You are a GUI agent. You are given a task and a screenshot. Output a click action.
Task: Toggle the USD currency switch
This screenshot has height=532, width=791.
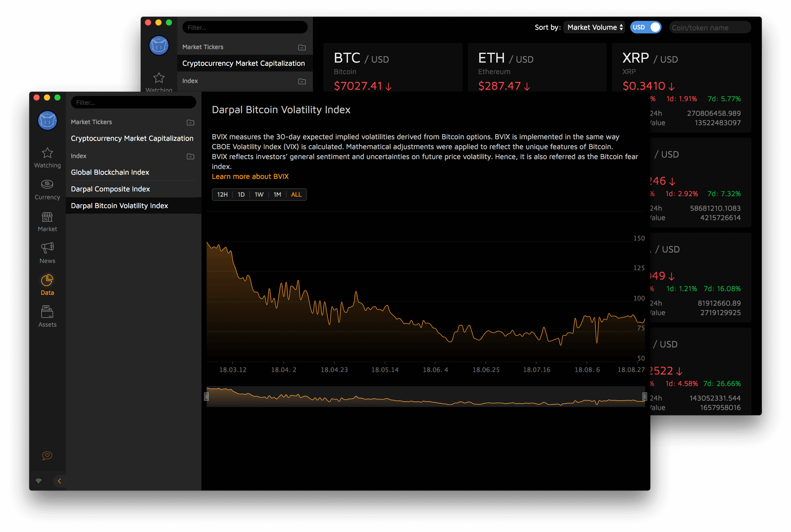[645, 28]
